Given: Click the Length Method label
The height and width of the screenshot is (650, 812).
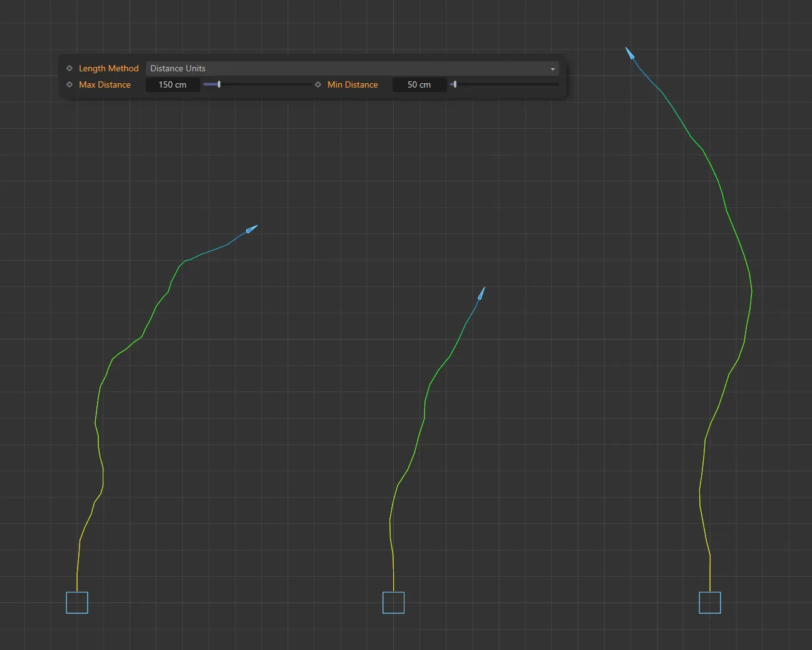Looking at the screenshot, I should tap(109, 68).
